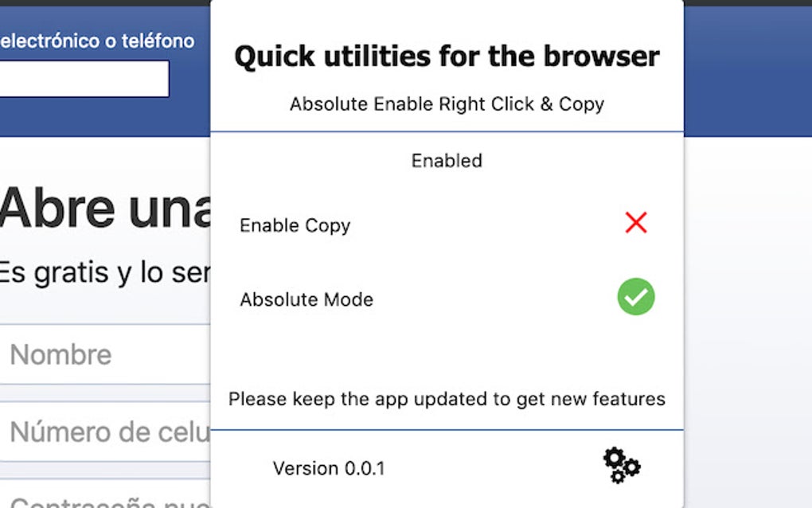The image size is (812, 508).
Task: Click the 'Absolute Enable Right Click & Copy' subtitle
Action: [447, 104]
